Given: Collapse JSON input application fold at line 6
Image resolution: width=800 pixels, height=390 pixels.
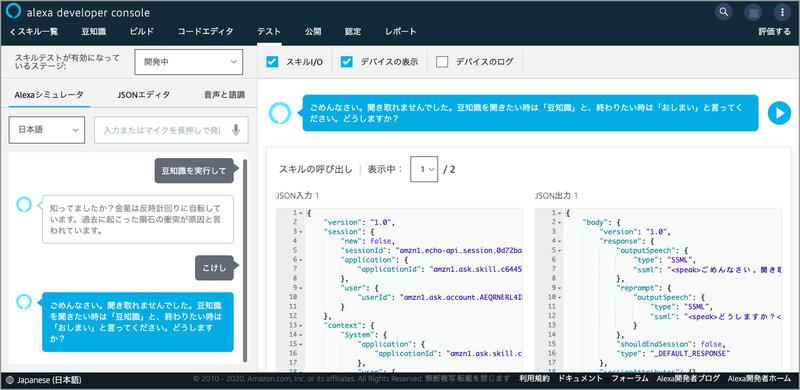Looking at the screenshot, I should coord(301,259).
